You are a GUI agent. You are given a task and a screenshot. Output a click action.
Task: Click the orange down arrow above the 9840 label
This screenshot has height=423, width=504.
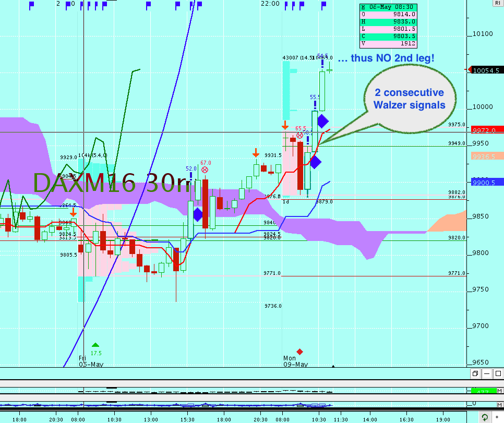[73, 212]
